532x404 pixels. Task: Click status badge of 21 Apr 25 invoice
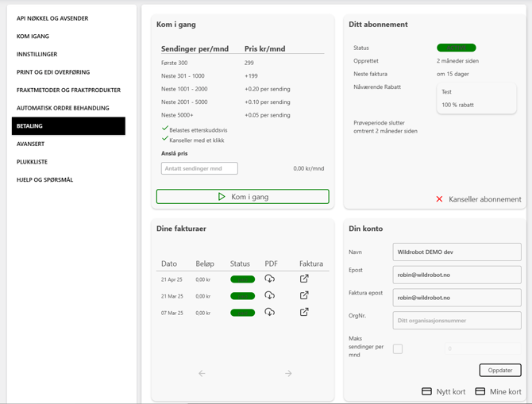click(243, 279)
